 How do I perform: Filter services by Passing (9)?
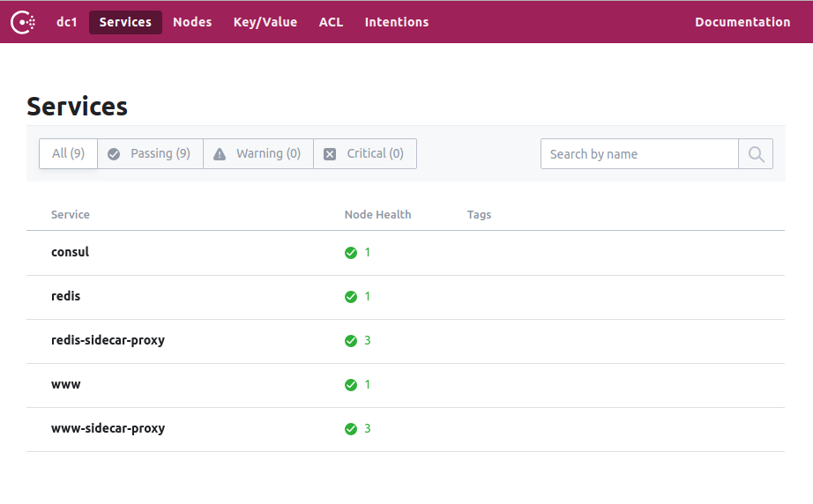pos(151,153)
